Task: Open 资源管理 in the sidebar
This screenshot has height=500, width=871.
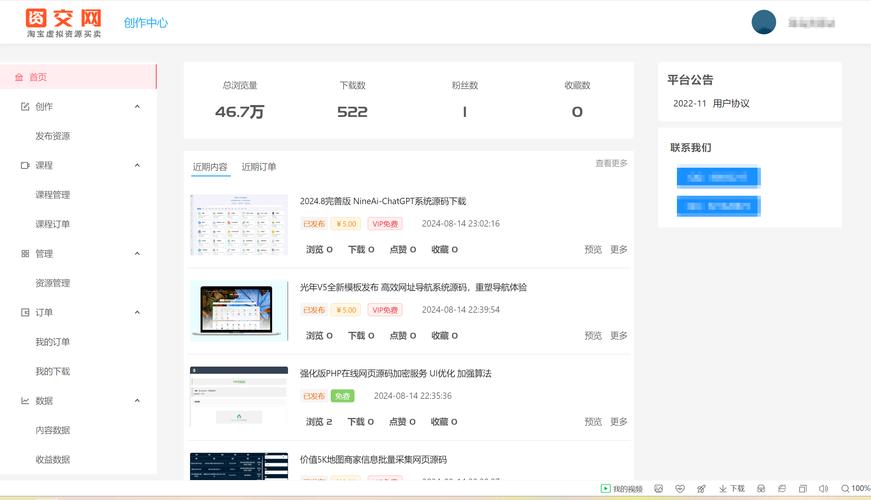Action: pyautogui.click(x=53, y=283)
